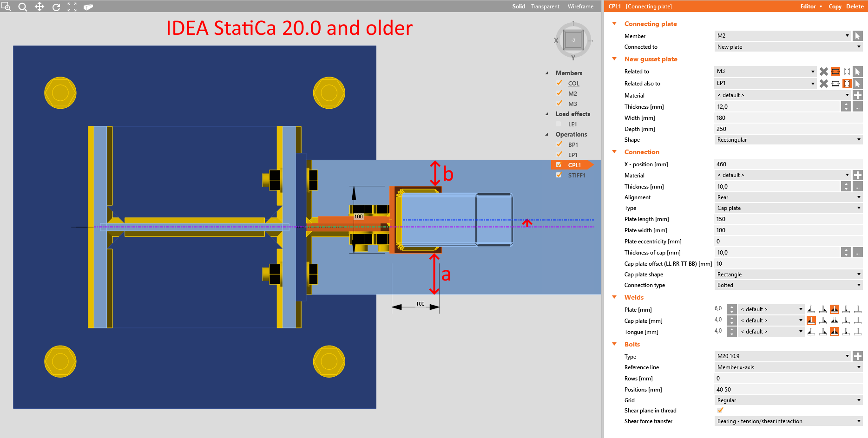Delete the CPL1 connecting plate
868x438 pixels.
point(855,6)
